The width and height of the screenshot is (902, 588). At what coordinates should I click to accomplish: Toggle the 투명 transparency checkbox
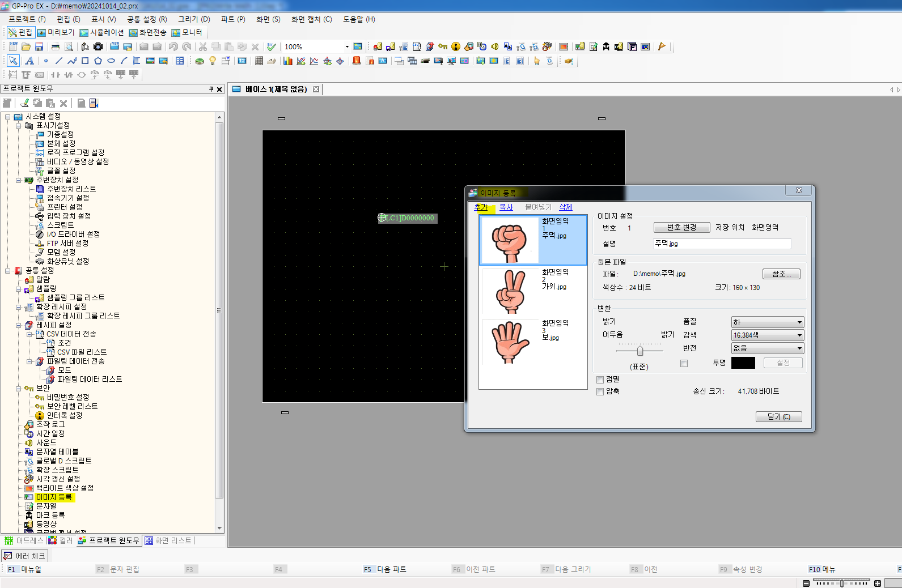684,363
